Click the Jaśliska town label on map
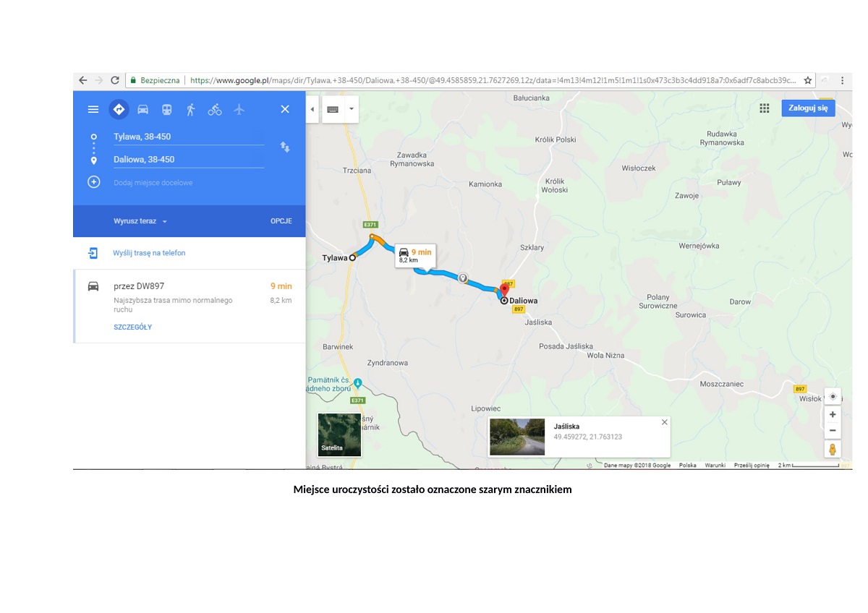Screen dimensions: 868x613 538,322
